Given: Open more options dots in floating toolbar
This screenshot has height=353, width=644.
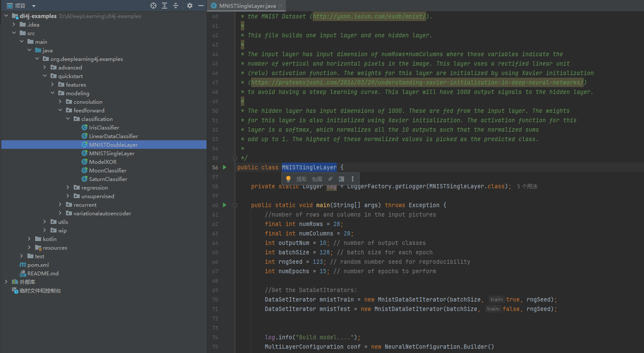Looking at the screenshot, I should (353, 179).
